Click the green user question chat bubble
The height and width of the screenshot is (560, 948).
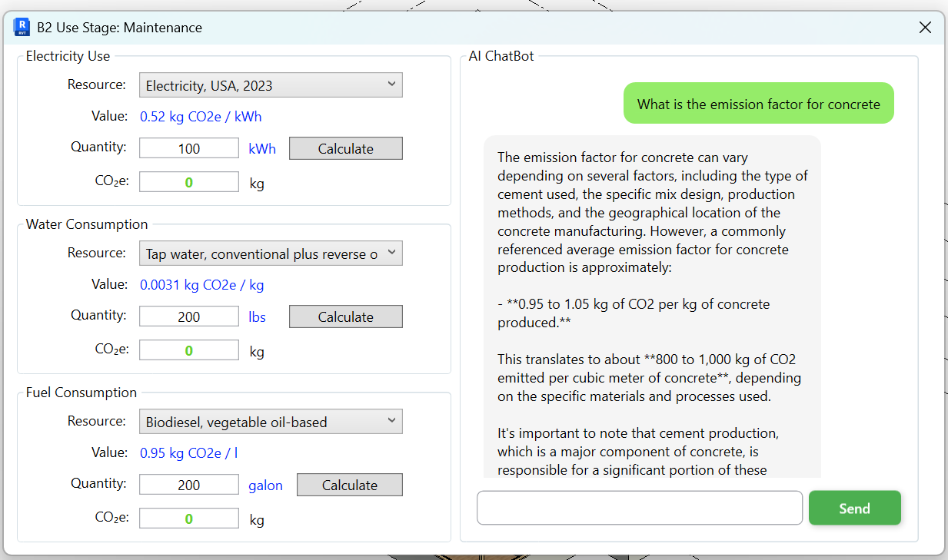point(758,104)
